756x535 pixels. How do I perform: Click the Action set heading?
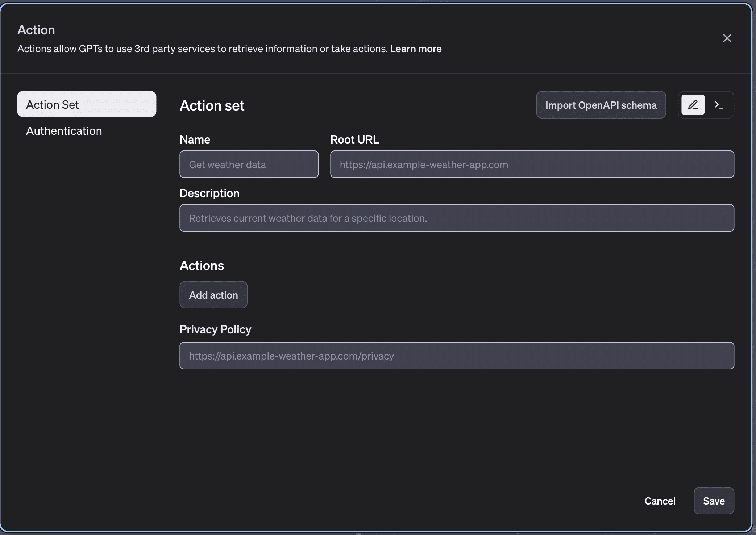pyautogui.click(x=212, y=105)
